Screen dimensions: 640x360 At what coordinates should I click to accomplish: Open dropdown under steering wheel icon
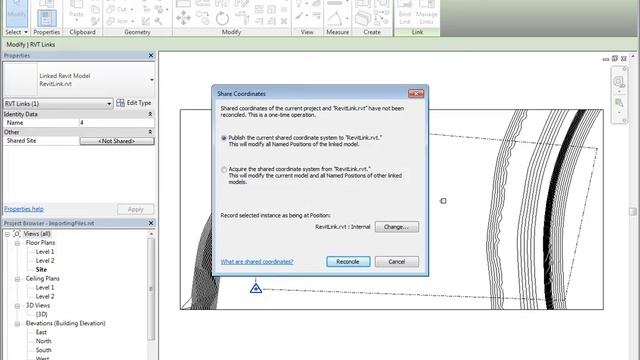tap(619, 91)
